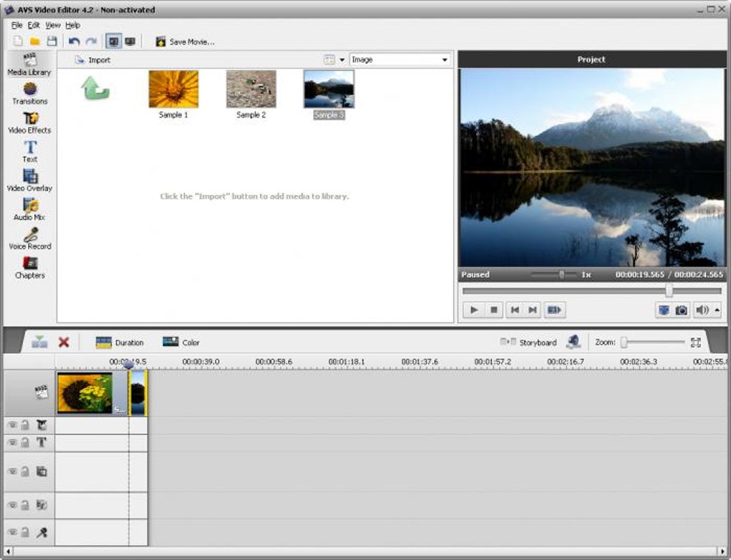Open the Image media type dropdown
This screenshot has width=731, height=560.
click(399, 60)
